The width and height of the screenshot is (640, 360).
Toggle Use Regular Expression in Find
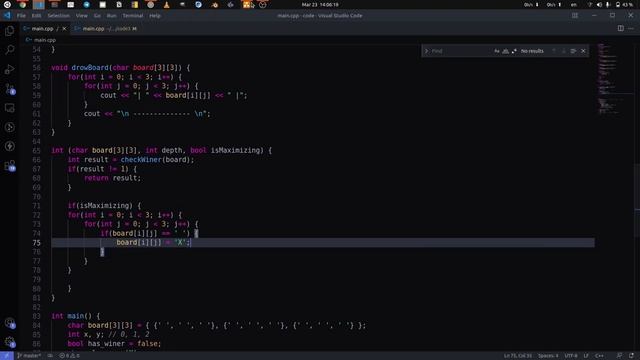pyautogui.click(x=514, y=51)
